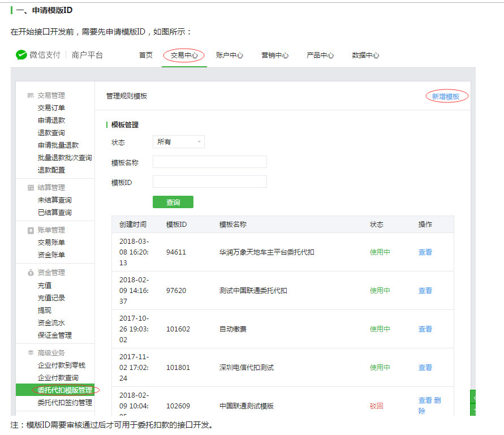Click template name 深圳电信代扣测试
This screenshot has width=504, height=435.
click(x=246, y=368)
